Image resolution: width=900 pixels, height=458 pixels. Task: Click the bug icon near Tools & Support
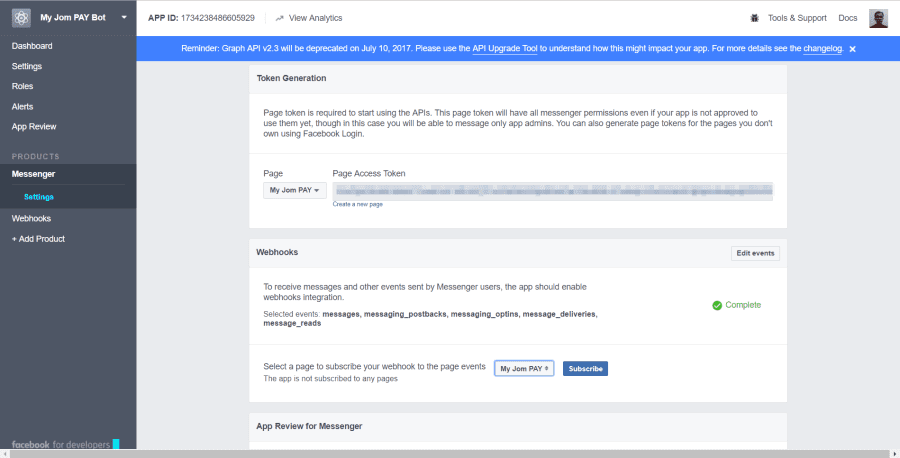[754, 18]
